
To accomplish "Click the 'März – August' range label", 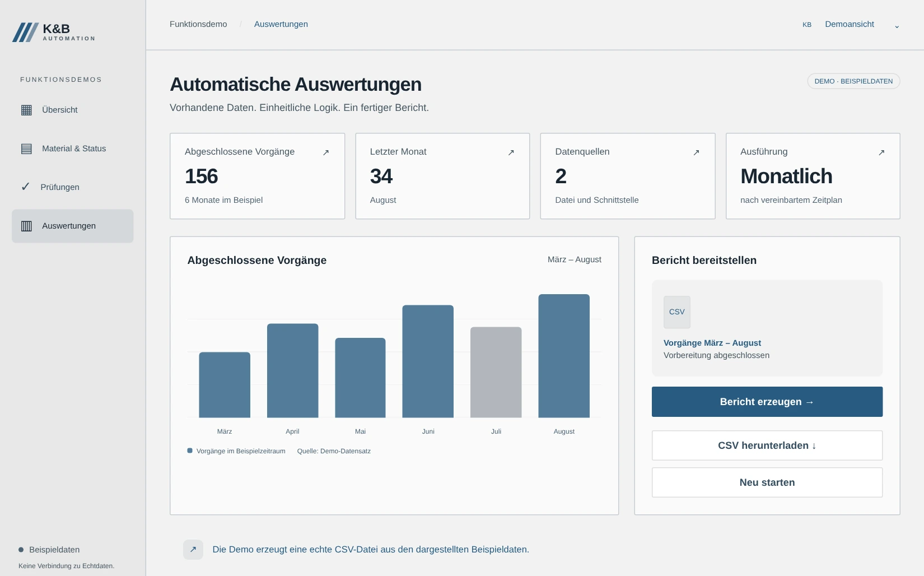I will [x=574, y=259].
